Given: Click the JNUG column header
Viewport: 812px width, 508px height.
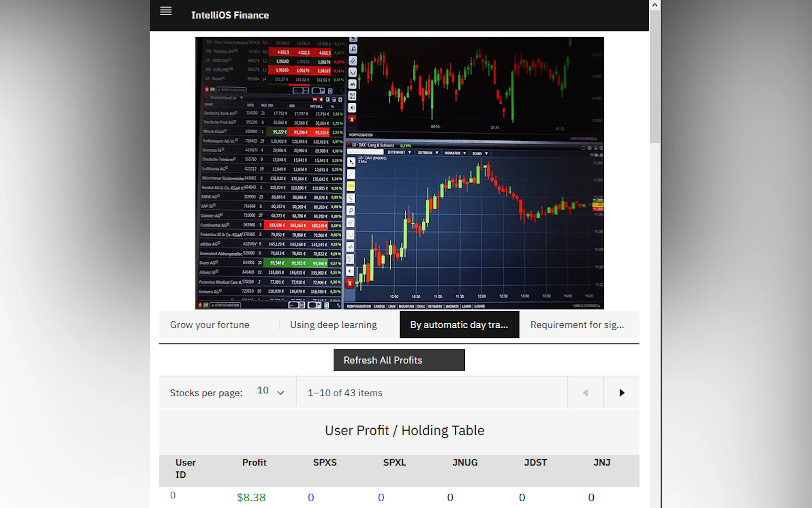Looking at the screenshot, I should 465,462.
